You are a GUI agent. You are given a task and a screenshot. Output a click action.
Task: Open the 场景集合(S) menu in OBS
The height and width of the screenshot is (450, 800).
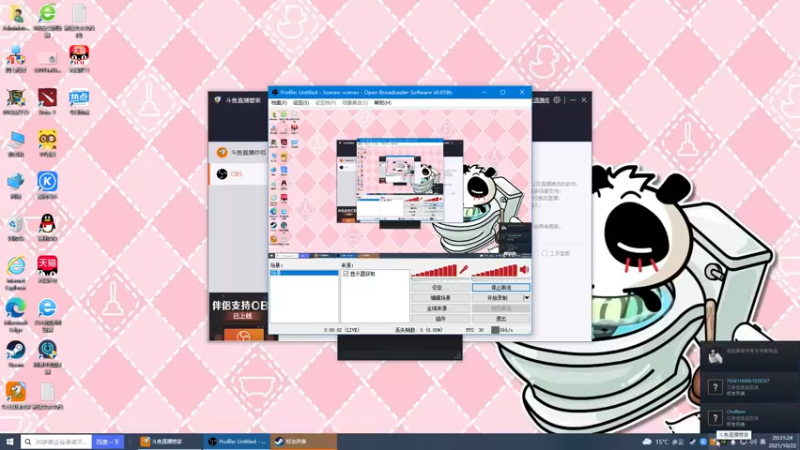click(355, 103)
